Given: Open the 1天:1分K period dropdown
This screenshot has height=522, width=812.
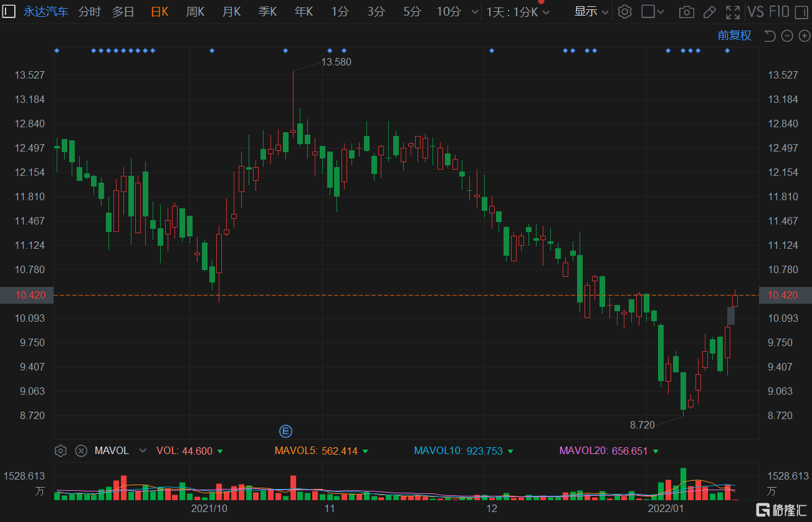Looking at the screenshot, I should tap(518, 11).
